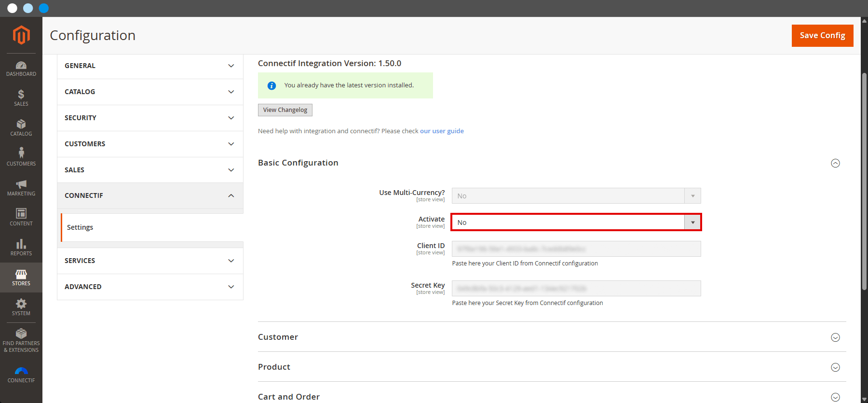Open the Use Multi-Currency dropdown
Viewport: 868px width, 403px height.
coord(576,196)
